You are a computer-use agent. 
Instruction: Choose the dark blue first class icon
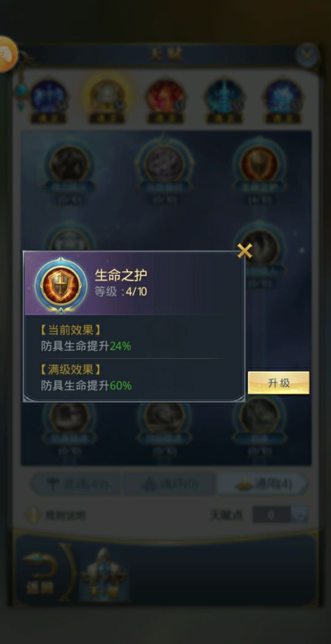49,97
